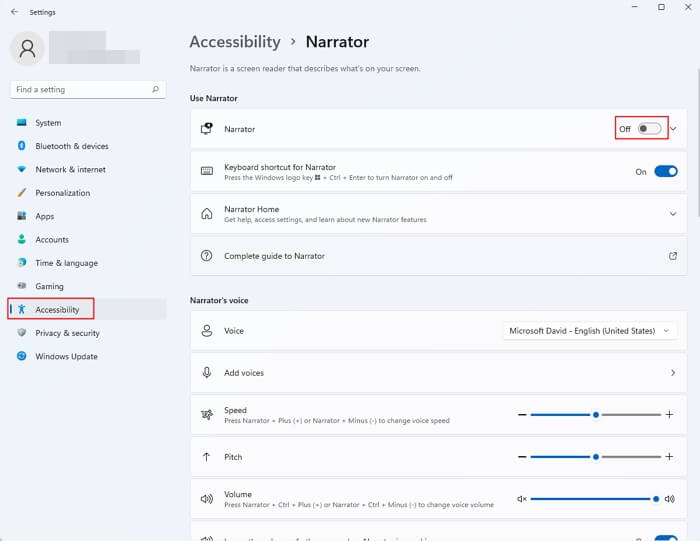Click the Volume speaker icon at row start

click(207, 499)
